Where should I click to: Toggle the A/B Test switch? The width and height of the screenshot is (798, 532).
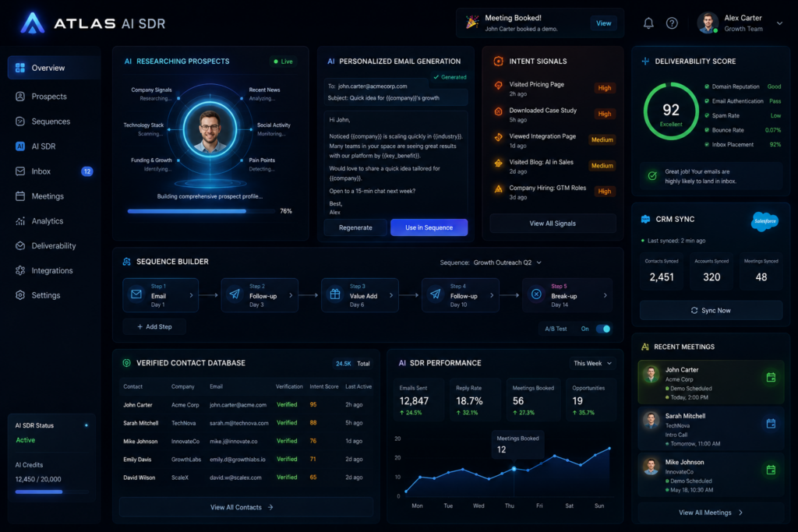(x=603, y=329)
